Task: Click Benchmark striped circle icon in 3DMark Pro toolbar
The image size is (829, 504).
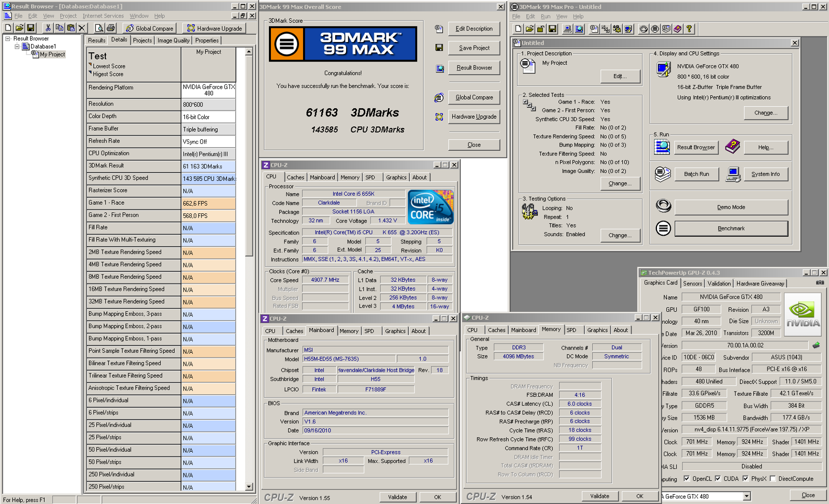Action: pos(655,29)
